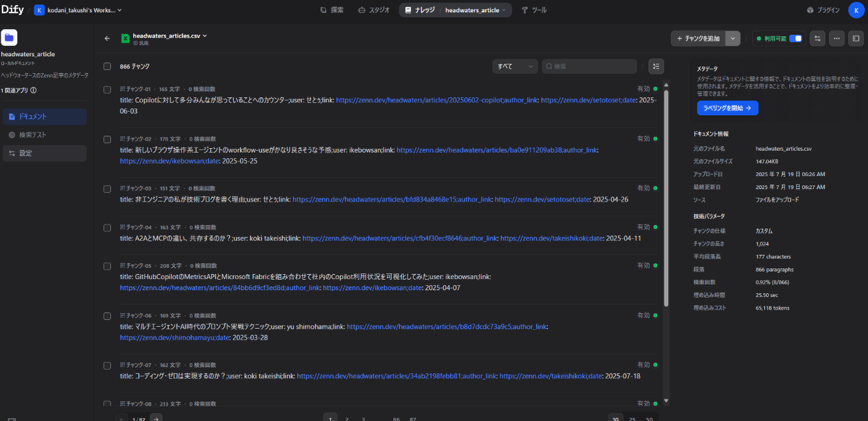Click the vertical scrollbar thumb of chunk list

(666, 197)
